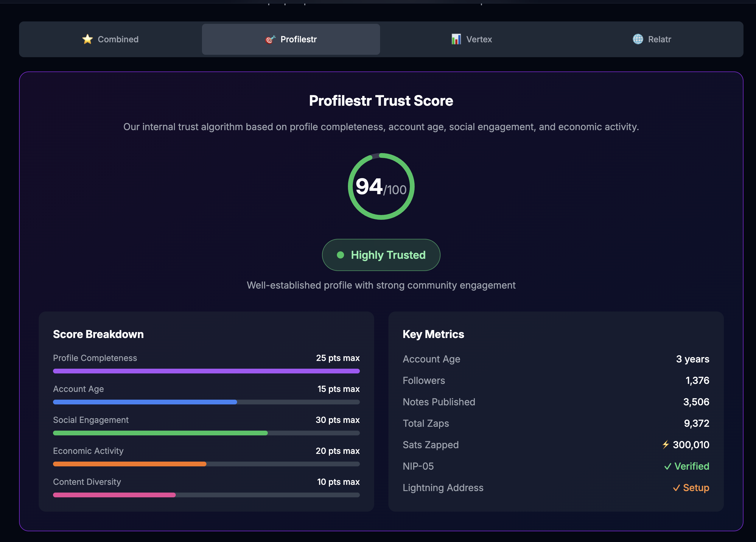Click the blue Account Age progress bar

click(145, 402)
